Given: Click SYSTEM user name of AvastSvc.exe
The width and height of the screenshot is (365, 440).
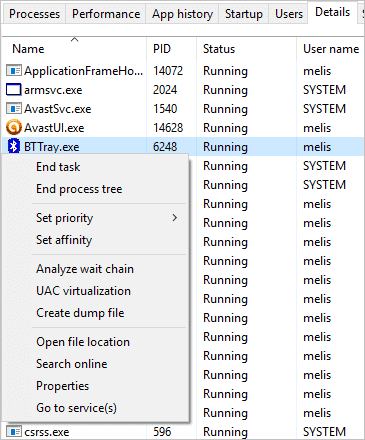Looking at the screenshot, I should click(324, 109).
